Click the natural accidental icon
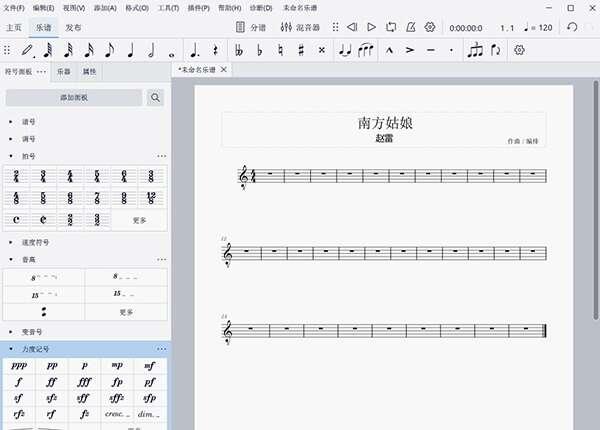This screenshot has height=430, width=600. click(281, 49)
